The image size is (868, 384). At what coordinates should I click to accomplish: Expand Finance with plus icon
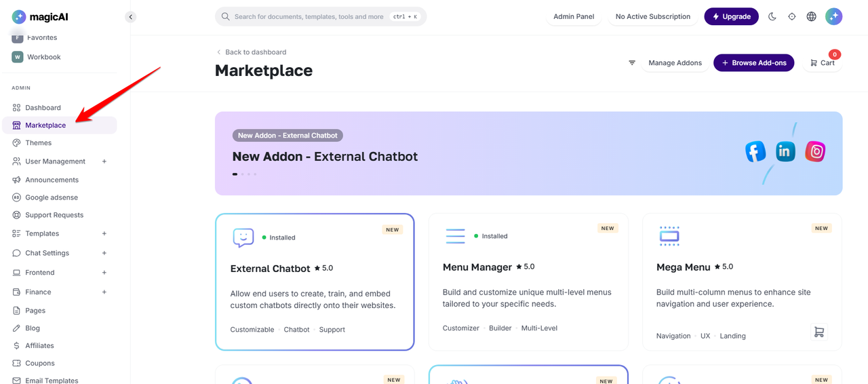104,292
